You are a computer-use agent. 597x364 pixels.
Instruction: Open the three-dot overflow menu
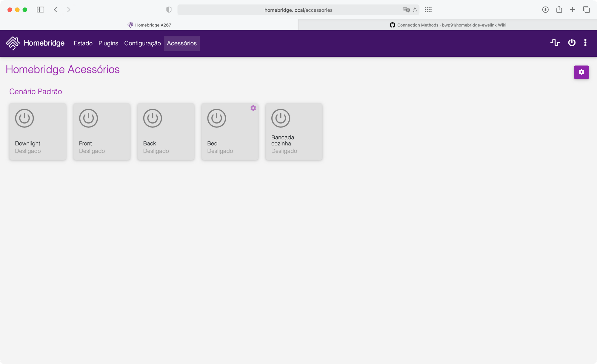click(x=585, y=43)
